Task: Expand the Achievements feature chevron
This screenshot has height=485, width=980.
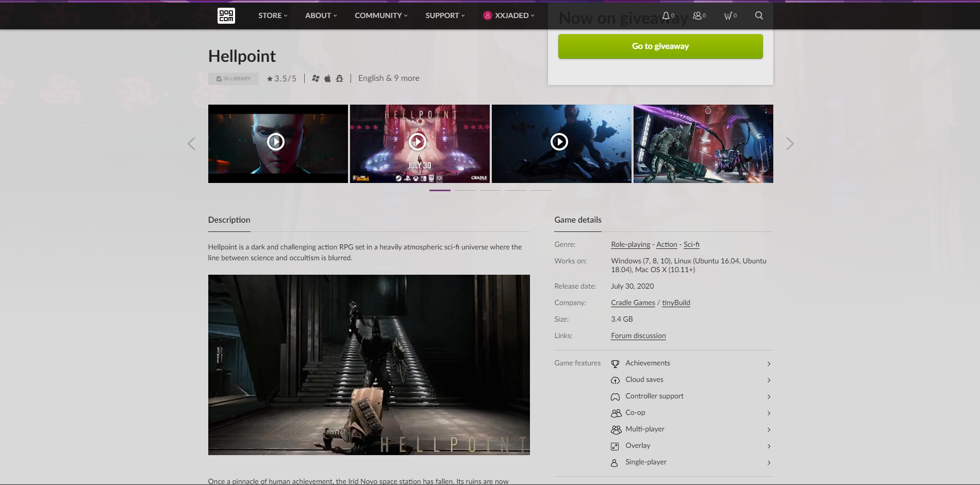Action: 769,364
